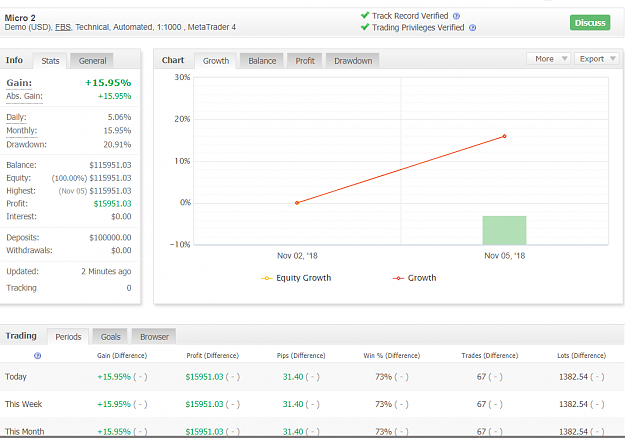The width and height of the screenshot is (625, 438).
Task: Click the Balance value $115951.03
Action: point(110,165)
